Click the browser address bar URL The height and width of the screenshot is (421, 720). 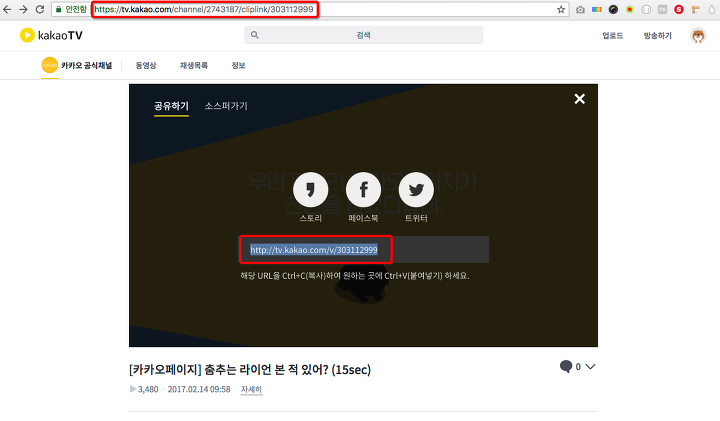click(x=204, y=9)
